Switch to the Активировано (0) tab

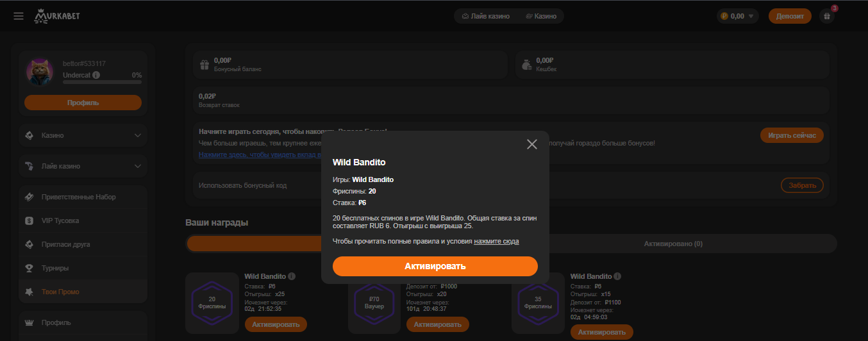coord(673,244)
